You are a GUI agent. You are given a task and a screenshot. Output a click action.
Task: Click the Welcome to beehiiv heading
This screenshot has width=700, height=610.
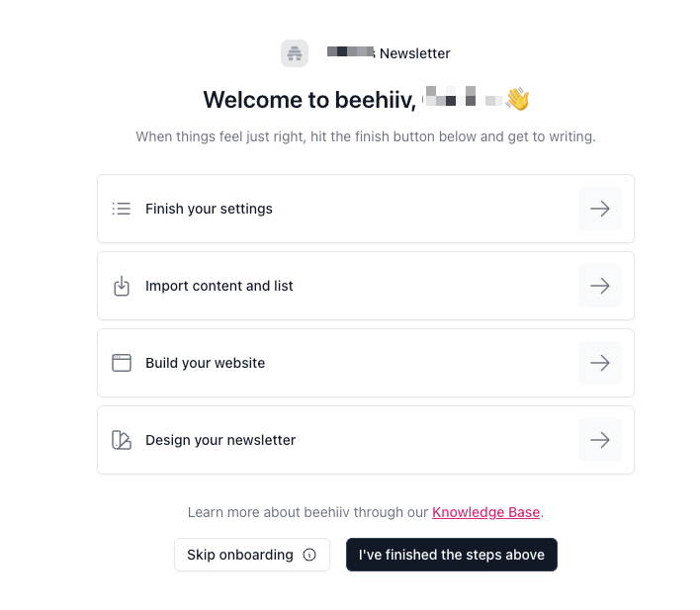(310, 100)
